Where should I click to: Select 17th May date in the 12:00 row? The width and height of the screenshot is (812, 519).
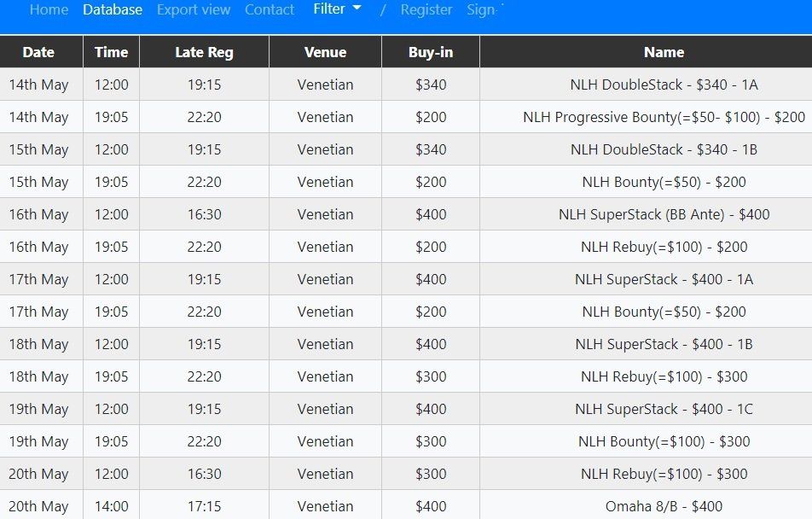tap(42, 279)
